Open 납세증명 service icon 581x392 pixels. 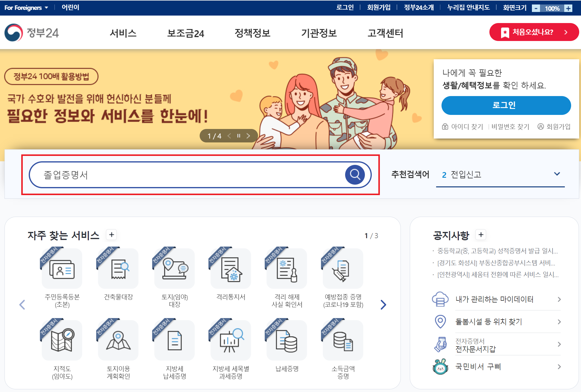click(287, 341)
